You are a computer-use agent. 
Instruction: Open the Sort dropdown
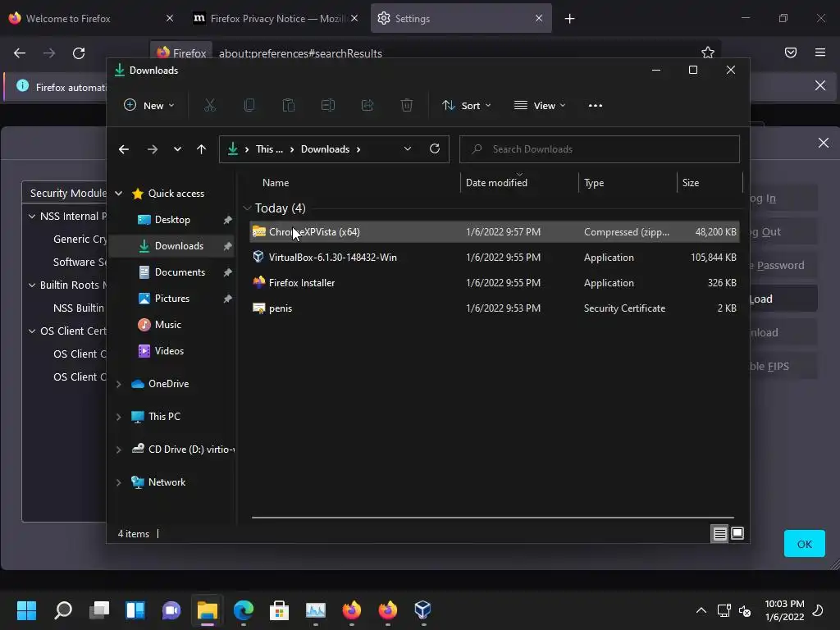[467, 106]
